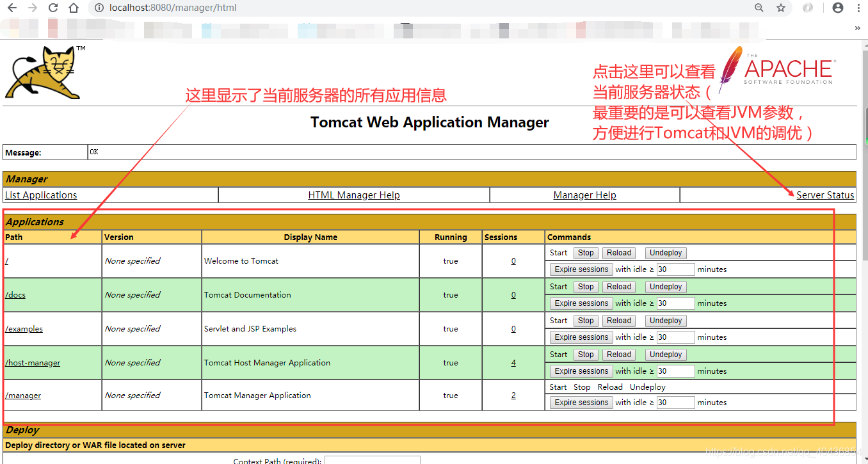Image resolution: width=868 pixels, height=464 pixels.
Task: Bookmark this page with the star icon
Action: pyautogui.click(x=781, y=8)
